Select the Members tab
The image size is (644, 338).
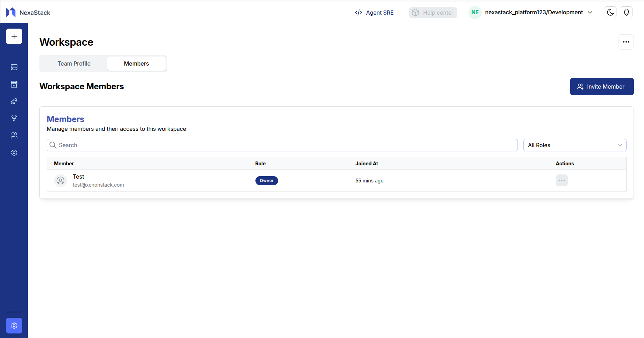[x=136, y=63]
